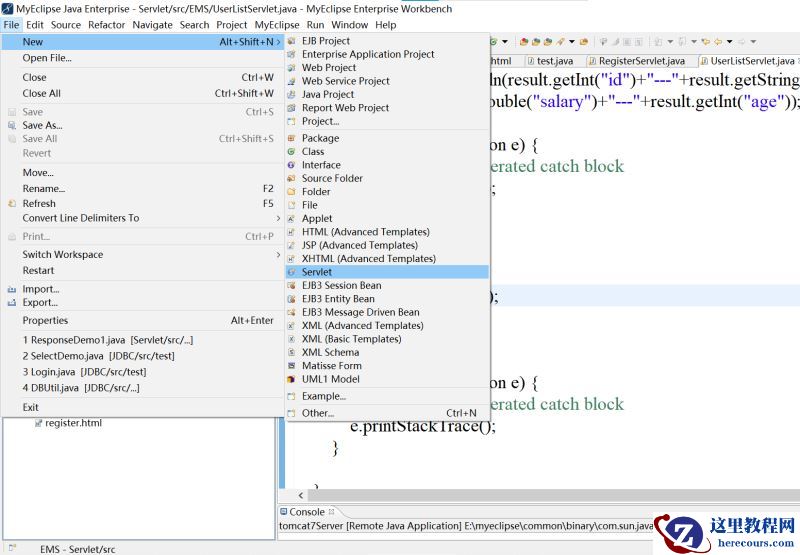This screenshot has width=800, height=555.
Task: Select Other... in the New submenu
Action: pos(387,413)
